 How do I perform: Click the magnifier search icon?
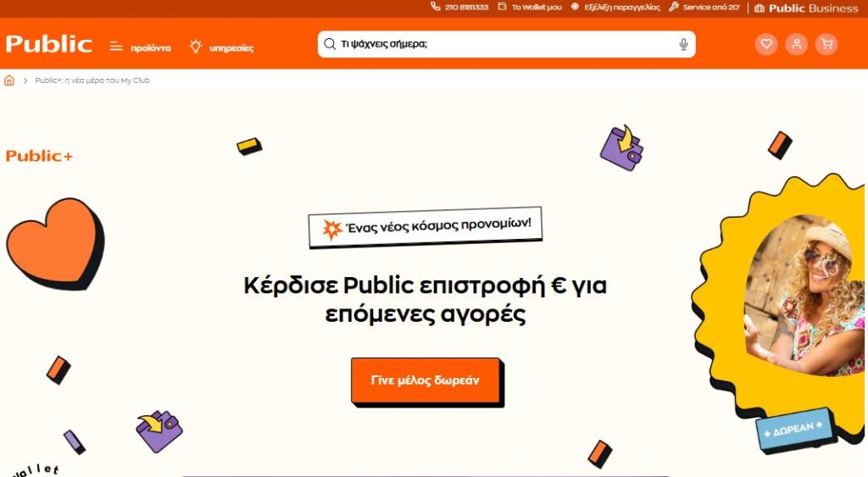click(x=330, y=44)
